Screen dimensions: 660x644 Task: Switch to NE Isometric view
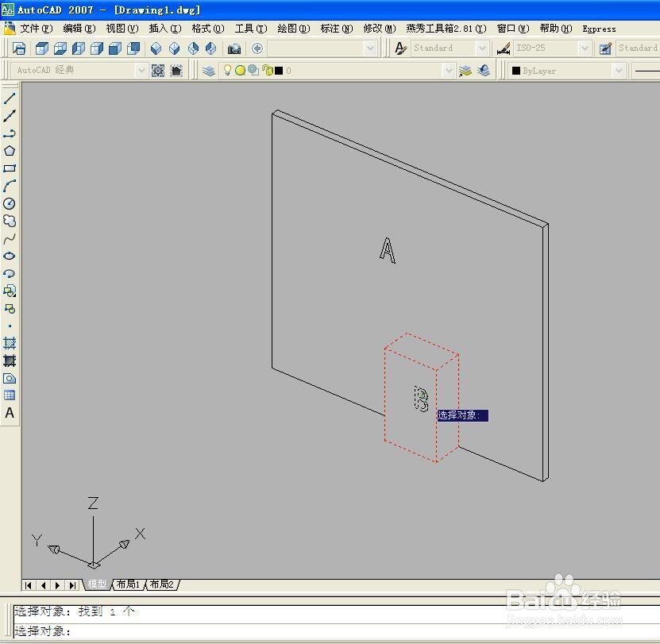click(x=193, y=48)
